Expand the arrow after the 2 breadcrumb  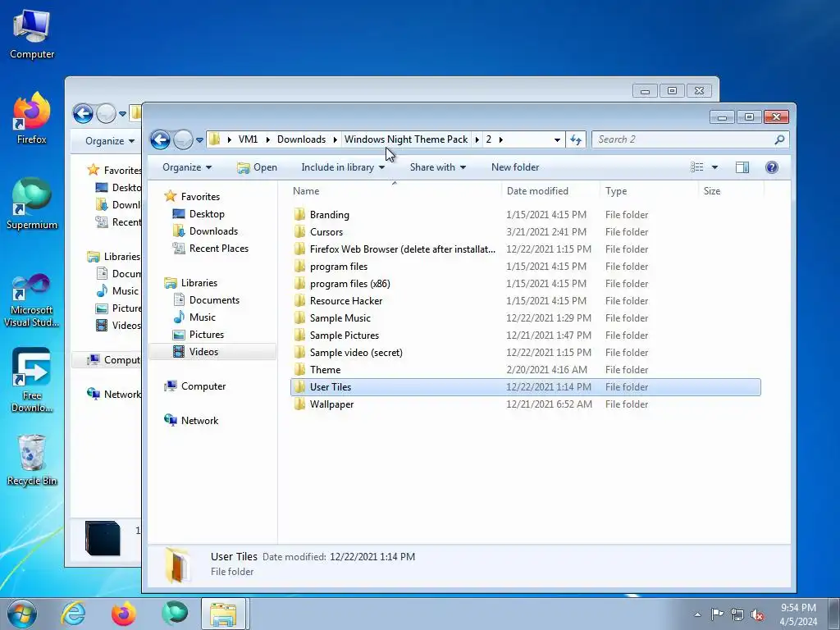[501, 139]
